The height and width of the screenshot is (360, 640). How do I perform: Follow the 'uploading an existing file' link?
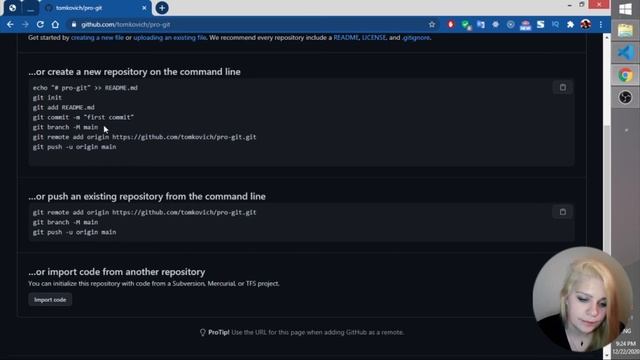tap(170, 38)
